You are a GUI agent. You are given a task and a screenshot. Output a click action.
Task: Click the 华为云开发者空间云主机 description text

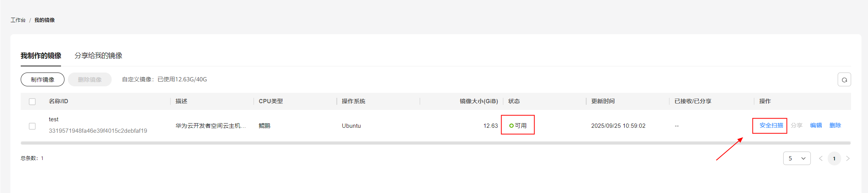pos(211,126)
